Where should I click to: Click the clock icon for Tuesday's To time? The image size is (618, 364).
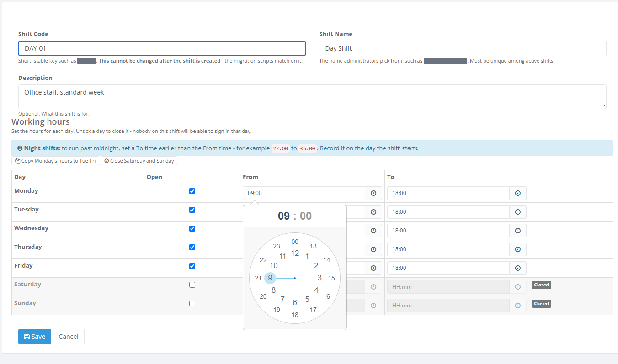(x=518, y=212)
